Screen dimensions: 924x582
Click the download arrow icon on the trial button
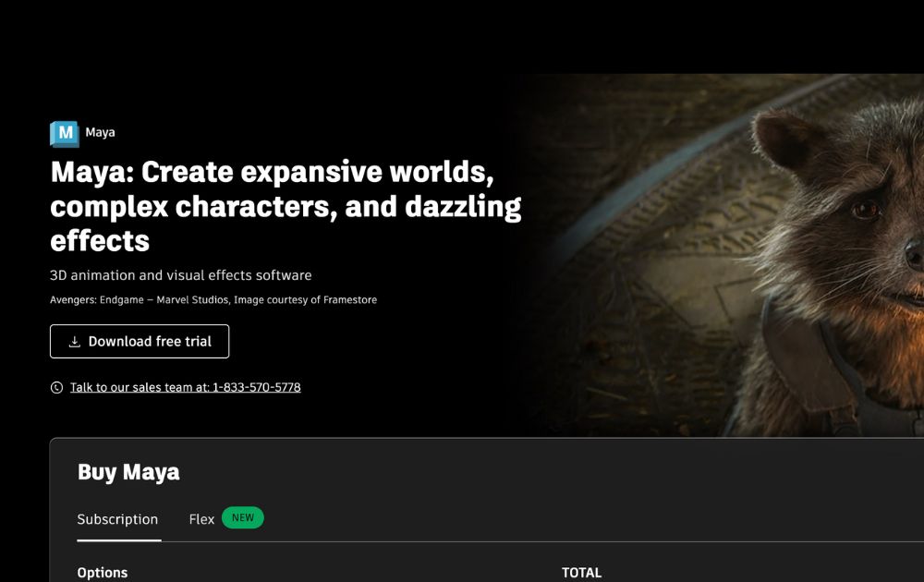coord(74,342)
